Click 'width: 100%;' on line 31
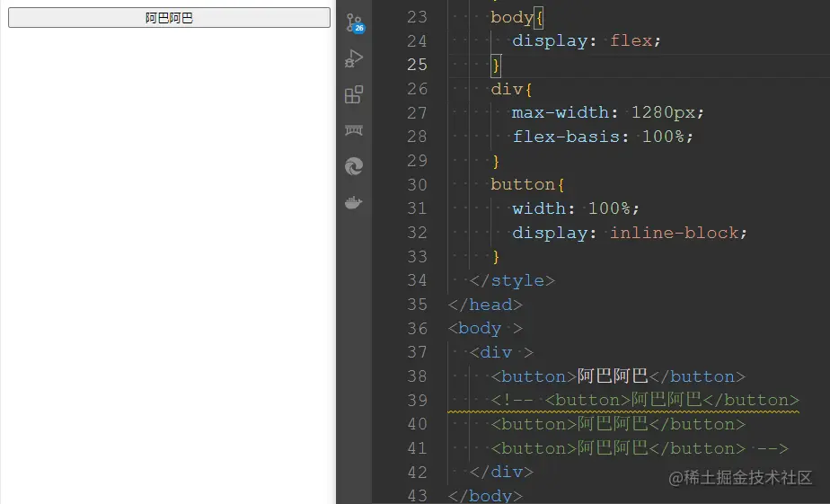This screenshot has height=504, width=830. (576, 208)
